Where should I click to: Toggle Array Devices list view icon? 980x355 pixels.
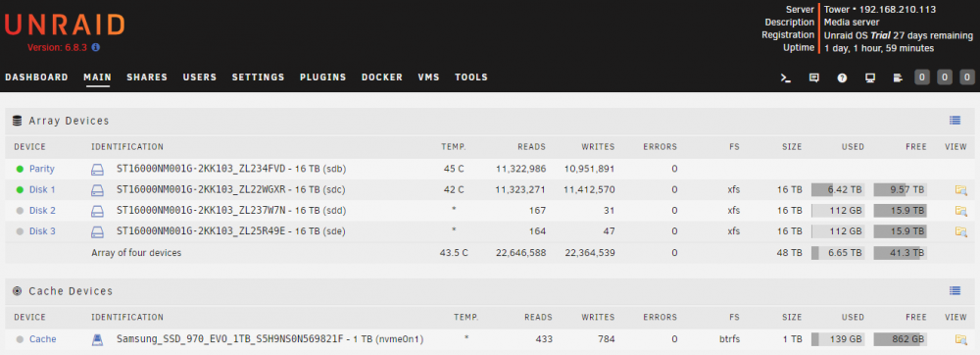point(955,121)
